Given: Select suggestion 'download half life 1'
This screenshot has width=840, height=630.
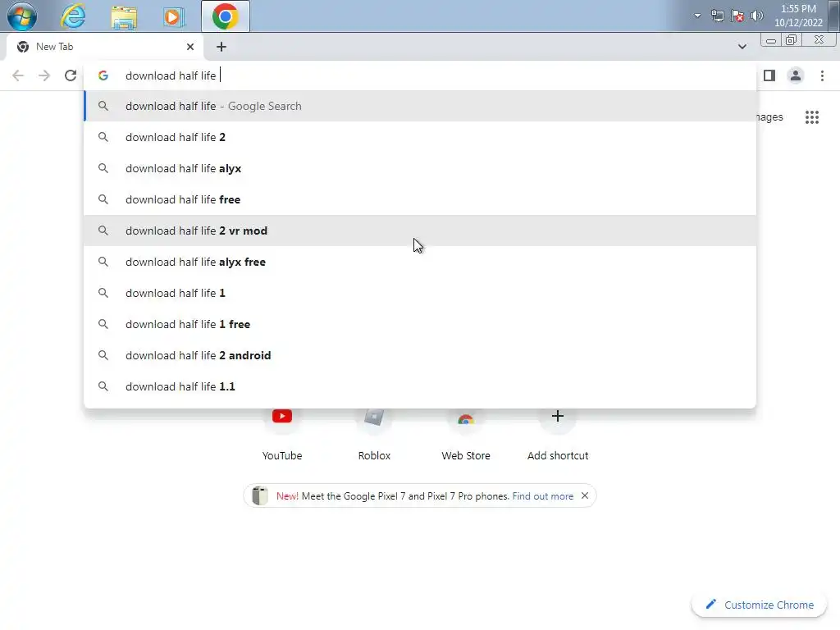Looking at the screenshot, I should click(420, 293).
